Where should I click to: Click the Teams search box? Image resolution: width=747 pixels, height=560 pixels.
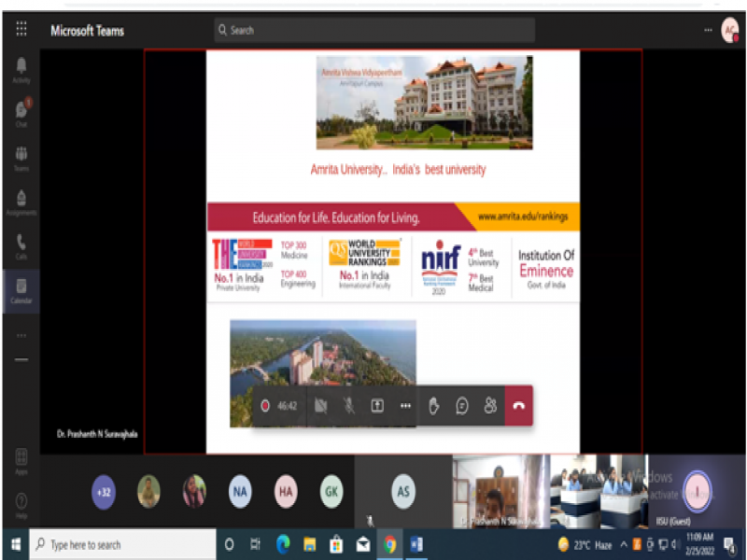[373, 30]
